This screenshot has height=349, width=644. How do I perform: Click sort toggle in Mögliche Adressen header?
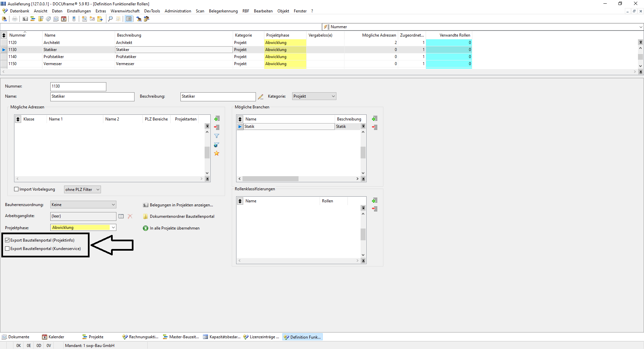click(18, 119)
